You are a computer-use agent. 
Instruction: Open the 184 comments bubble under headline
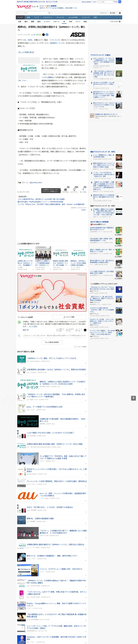click(x=33, y=35)
